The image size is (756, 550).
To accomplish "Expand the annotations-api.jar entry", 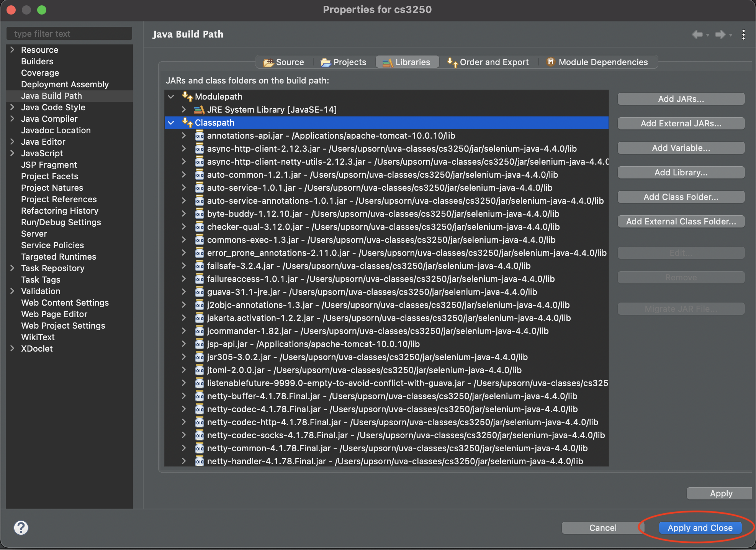I will click(184, 136).
